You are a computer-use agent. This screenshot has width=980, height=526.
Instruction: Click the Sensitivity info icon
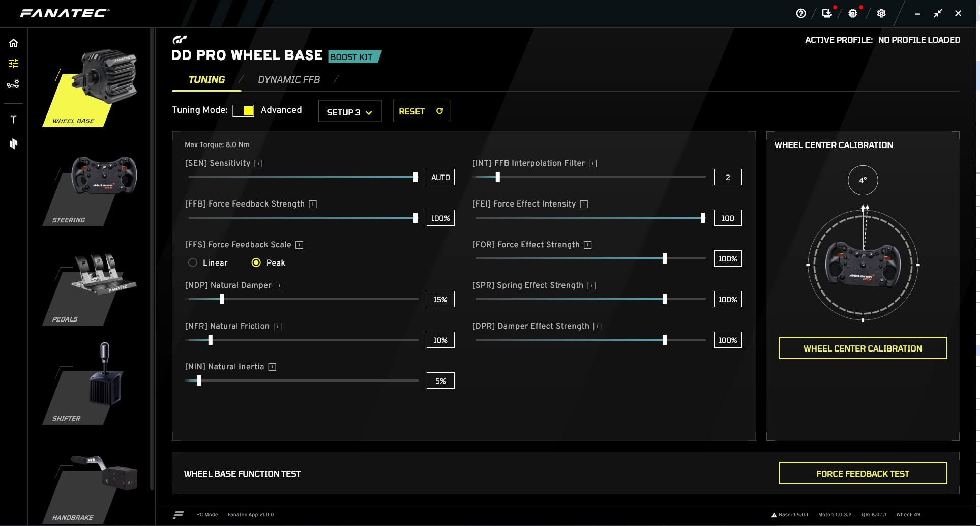(258, 163)
